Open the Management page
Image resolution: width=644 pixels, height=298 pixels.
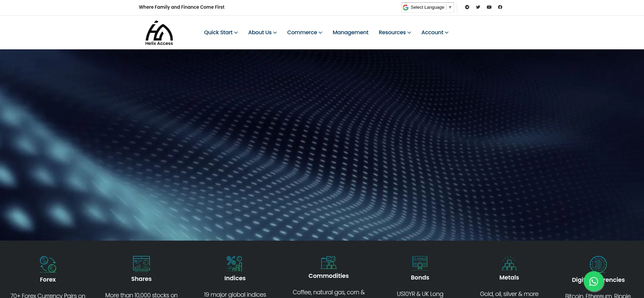[350, 33]
